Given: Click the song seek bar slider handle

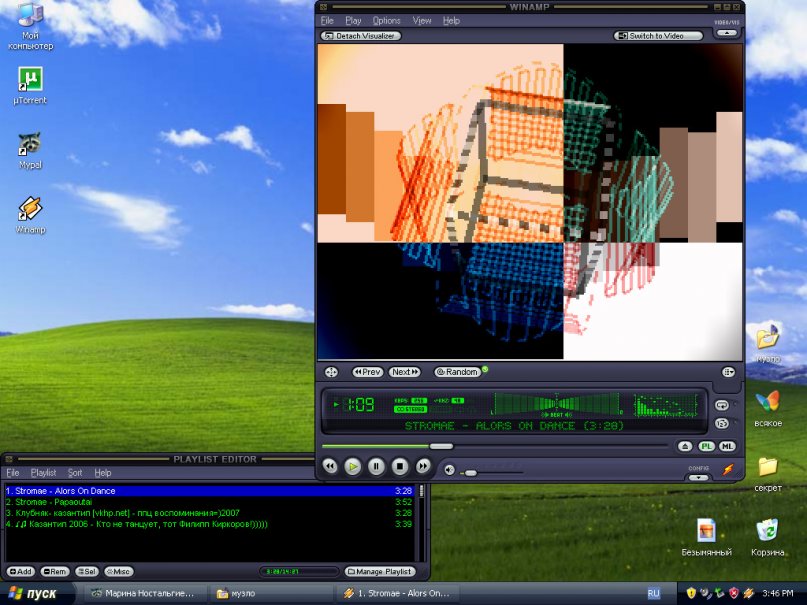Looking at the screenshot, I should click(x=440, y=446).
